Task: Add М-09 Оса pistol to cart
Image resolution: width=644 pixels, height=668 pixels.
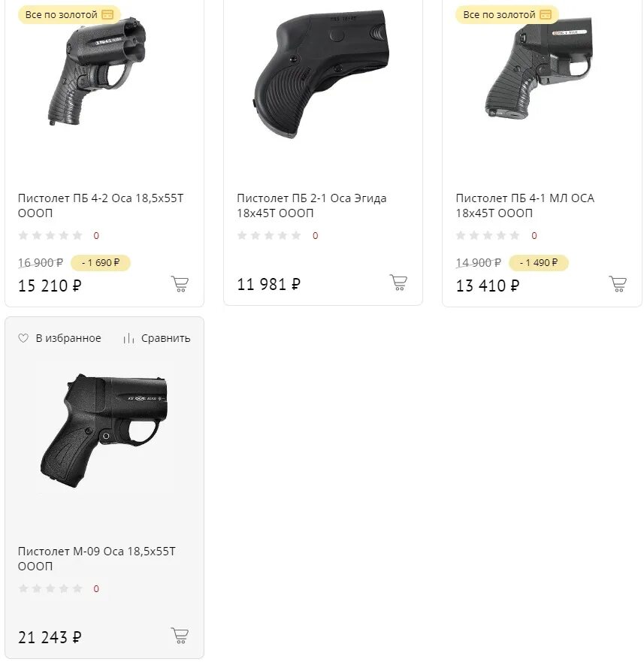Action: coord(180,636)
